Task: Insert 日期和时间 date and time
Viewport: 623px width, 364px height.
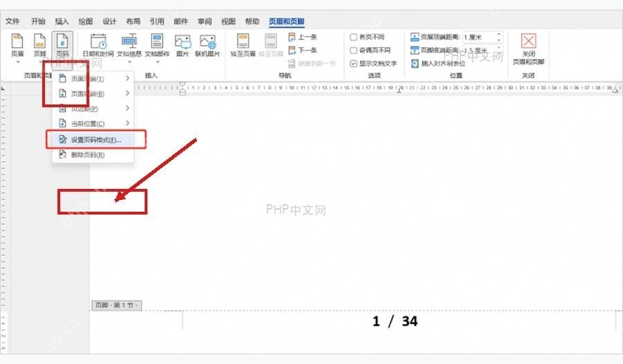Action: click(98, 45)
